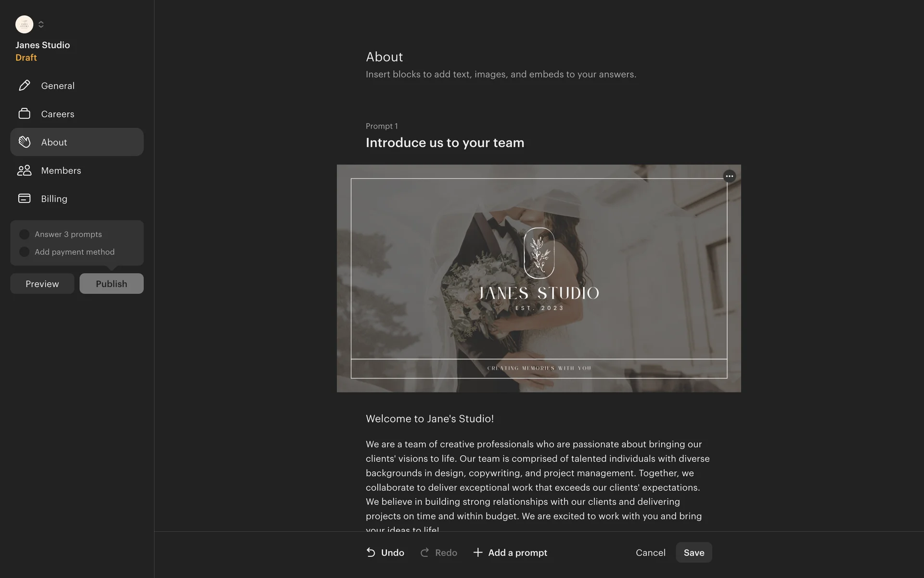Click the Publish button
Viewport: 924px width, 578px height.
112,284
